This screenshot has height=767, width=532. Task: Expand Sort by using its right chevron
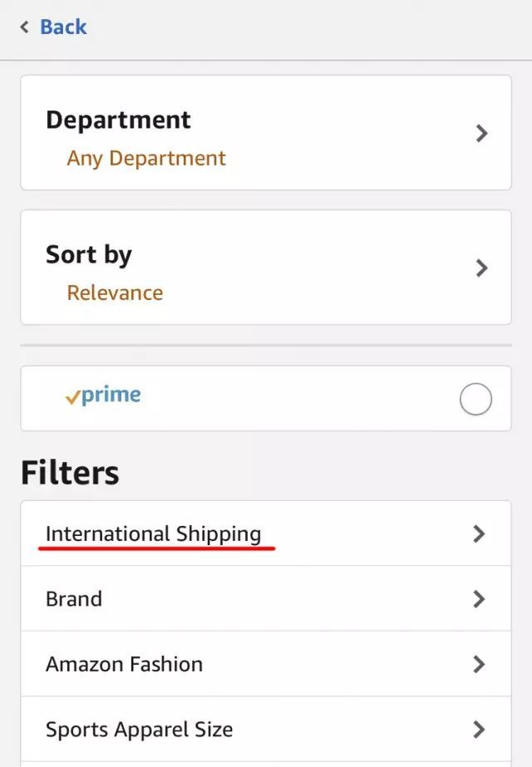[481, 268]
